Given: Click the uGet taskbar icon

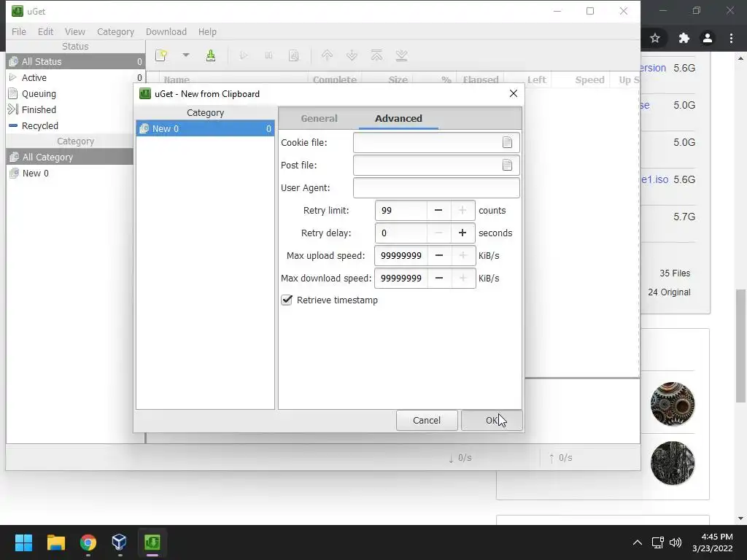Looking at the screenshot, I should pos(152,542).
